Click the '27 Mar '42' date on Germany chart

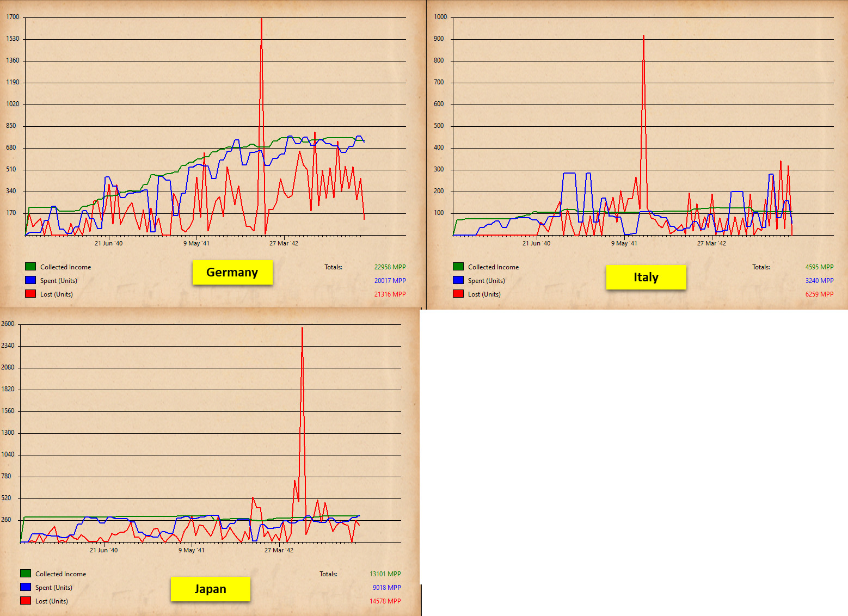[284, 243]
